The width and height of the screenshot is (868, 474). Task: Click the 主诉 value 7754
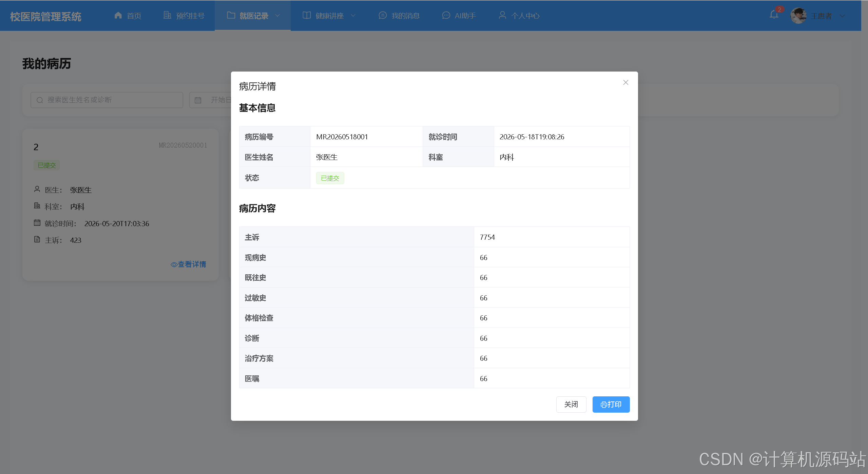tap(487, 237)
